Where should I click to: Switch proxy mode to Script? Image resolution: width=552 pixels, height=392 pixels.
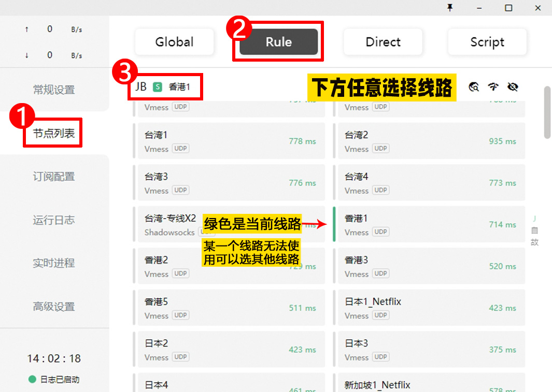(487, 42)
